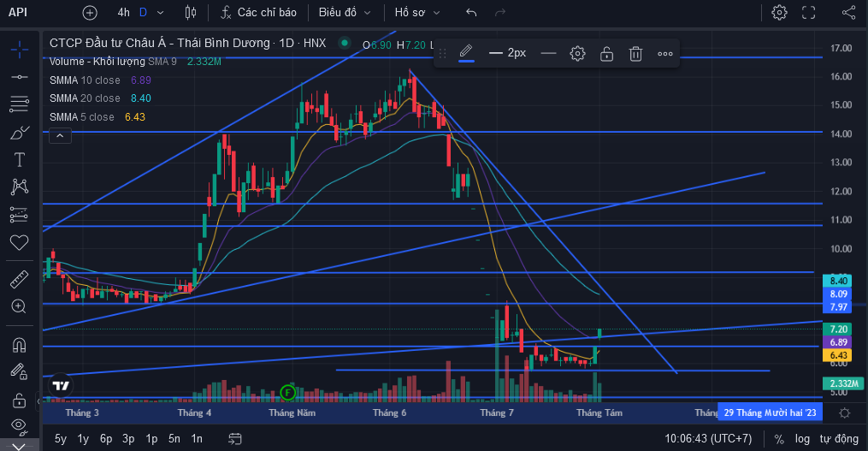Select the crosshair cursor tool
The image size is (868, 451).
tap(20, 50)
